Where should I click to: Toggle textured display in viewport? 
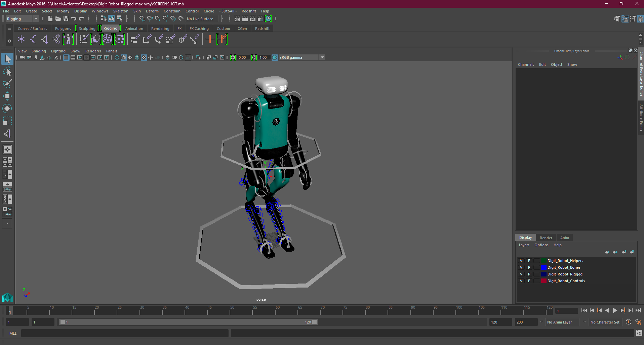144,57
